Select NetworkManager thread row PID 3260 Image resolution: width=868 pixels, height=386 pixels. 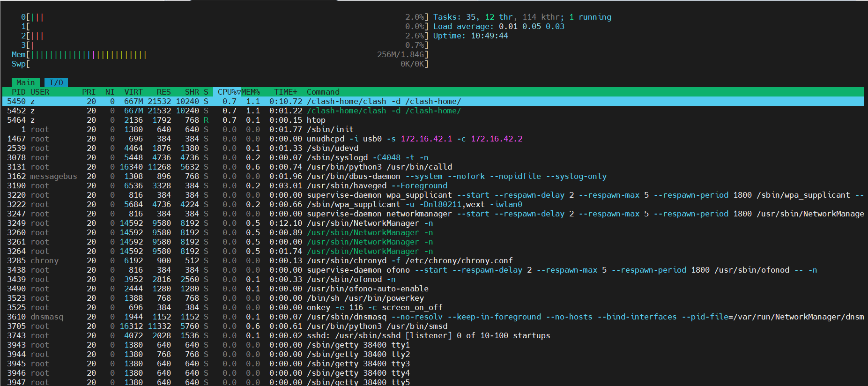(433, 232)
